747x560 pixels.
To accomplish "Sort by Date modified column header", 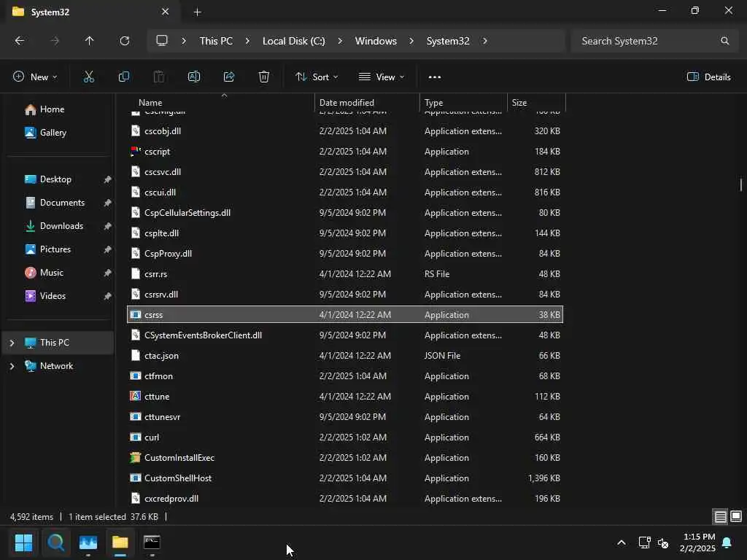I will tap(347, 102).
